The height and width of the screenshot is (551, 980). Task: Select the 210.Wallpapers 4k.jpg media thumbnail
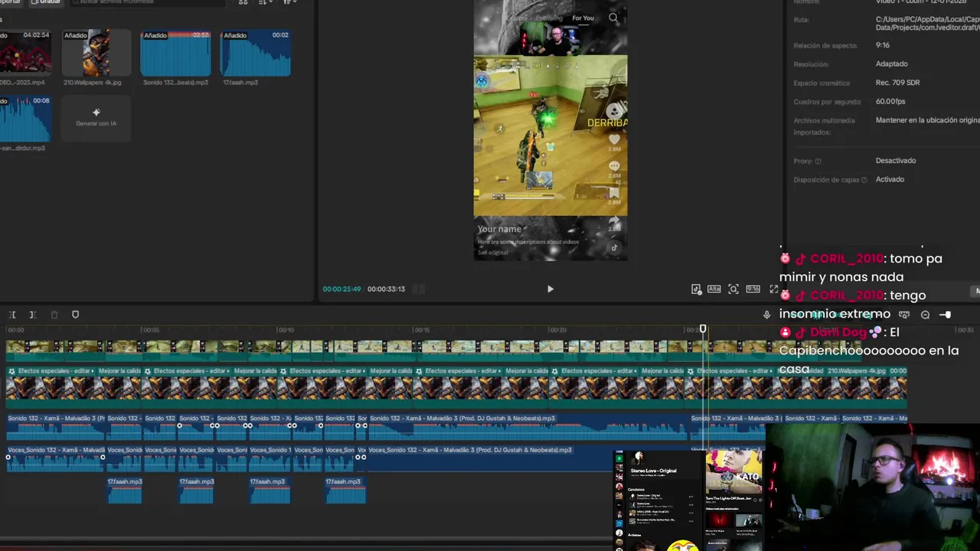click(96, 53)
